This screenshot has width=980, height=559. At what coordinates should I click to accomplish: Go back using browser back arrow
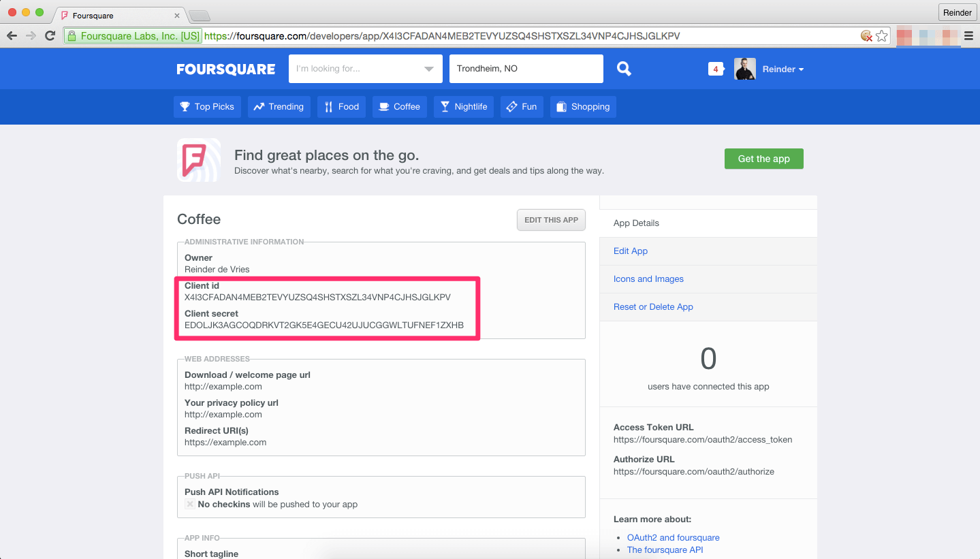(12, 36)
